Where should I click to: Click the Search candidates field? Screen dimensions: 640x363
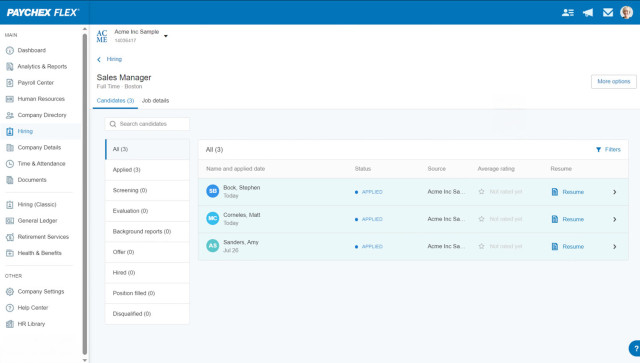tap(147, 124)
